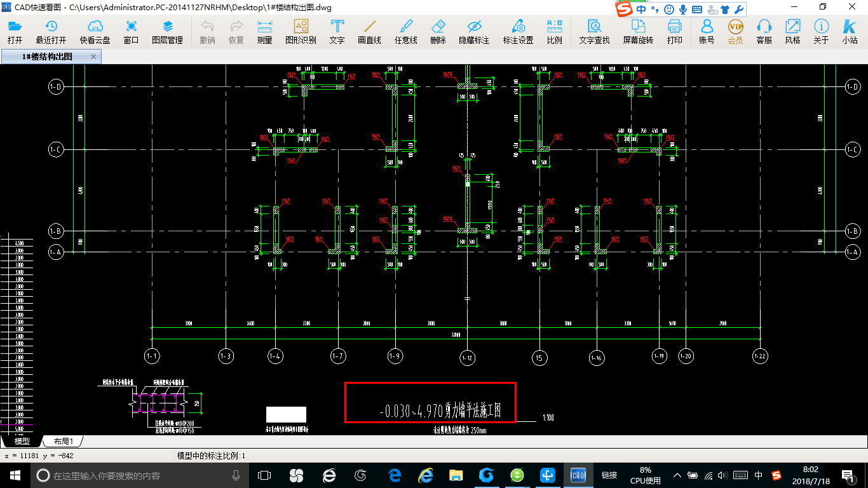This screenshot has height=488, width=868.
Task: Close the 1#楼结构出图 document tab
Action: point(93,57)
